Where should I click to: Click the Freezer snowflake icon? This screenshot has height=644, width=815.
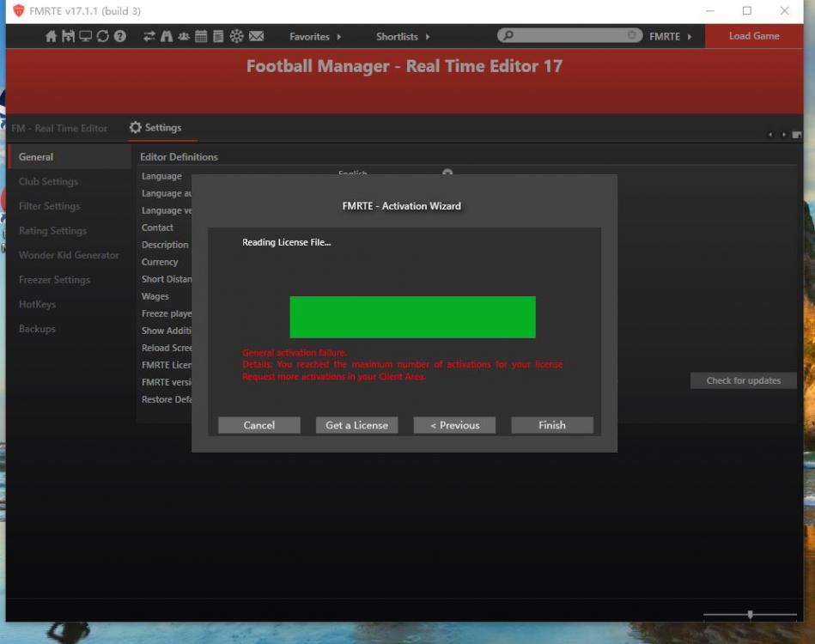pyautogui.click(x=236, y=36)
